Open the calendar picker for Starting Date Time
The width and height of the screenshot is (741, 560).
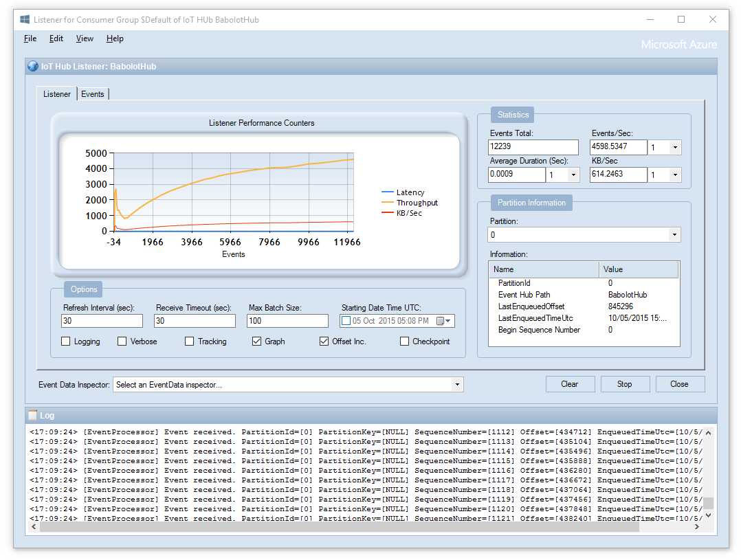(x=443, y=321)
